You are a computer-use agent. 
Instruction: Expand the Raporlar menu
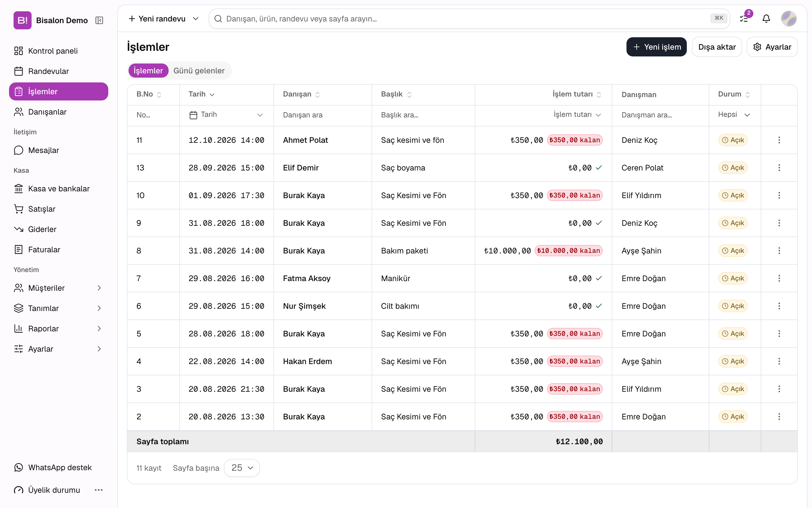coord(58,329)
